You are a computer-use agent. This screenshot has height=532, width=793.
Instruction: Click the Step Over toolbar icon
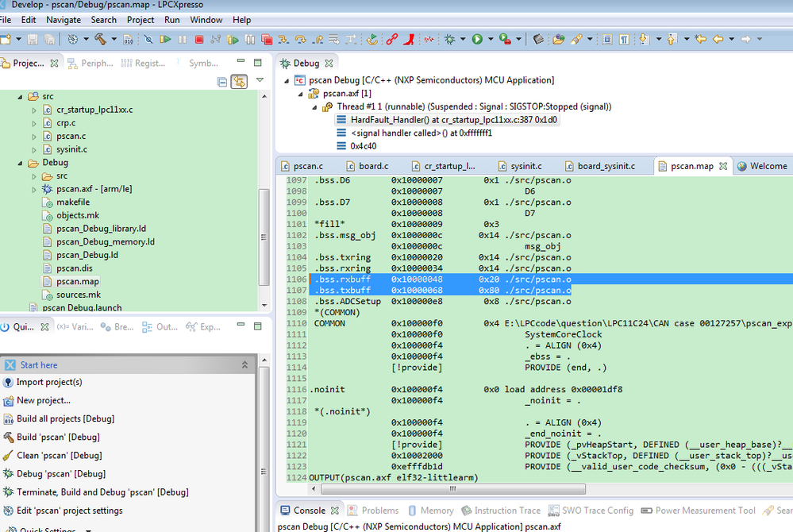(x=300, y=39)
